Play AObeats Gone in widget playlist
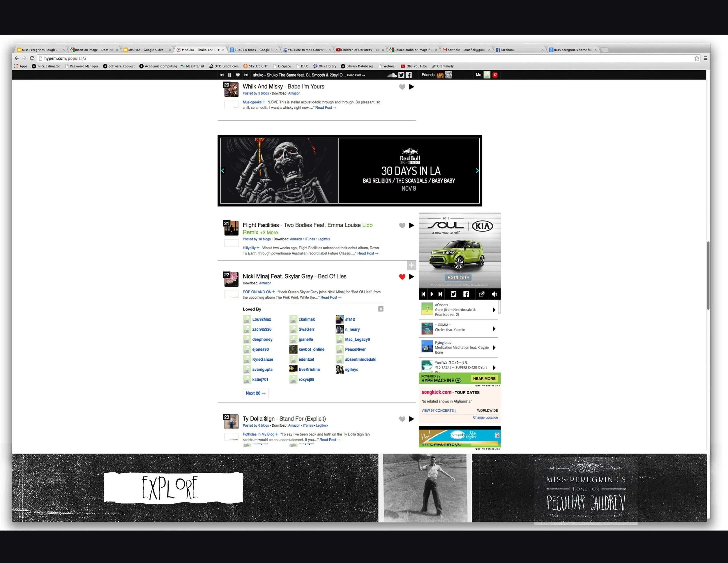 point(494,310)
